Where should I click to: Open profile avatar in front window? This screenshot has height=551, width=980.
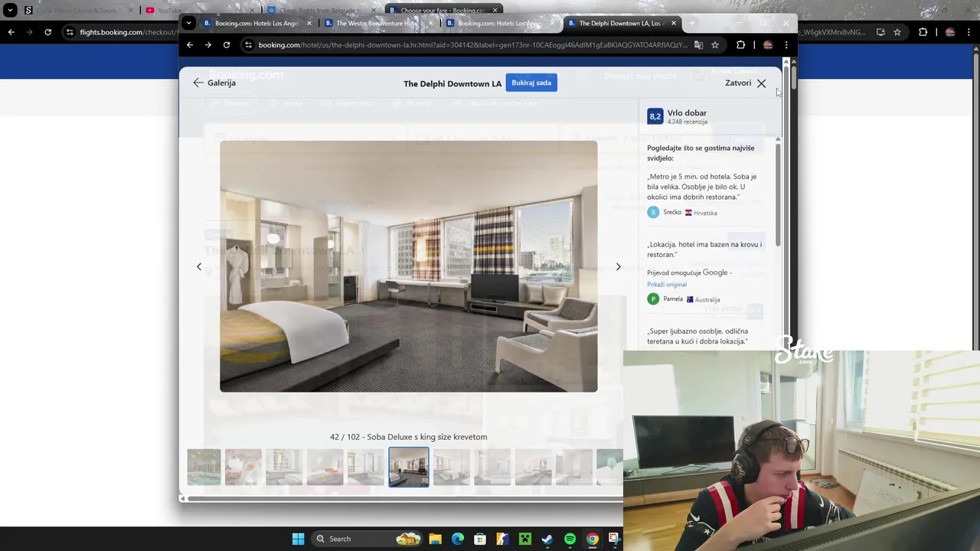click(768, 45)
